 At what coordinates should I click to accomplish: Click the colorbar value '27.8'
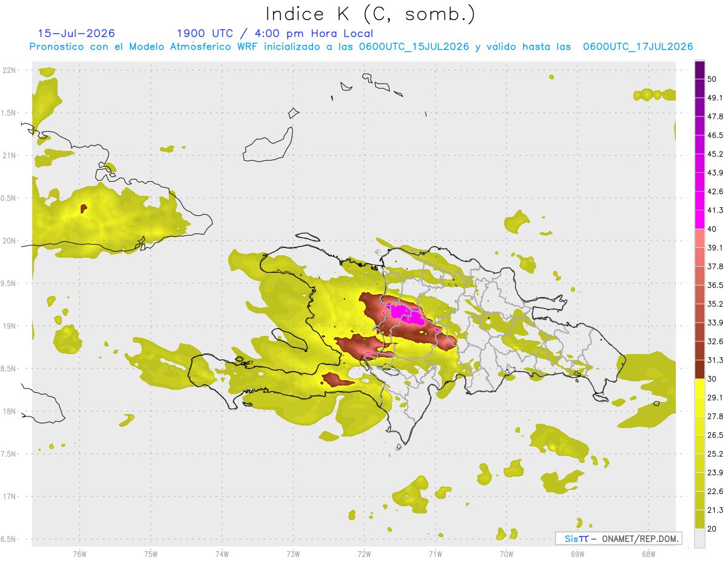click(x=715, y=416)
